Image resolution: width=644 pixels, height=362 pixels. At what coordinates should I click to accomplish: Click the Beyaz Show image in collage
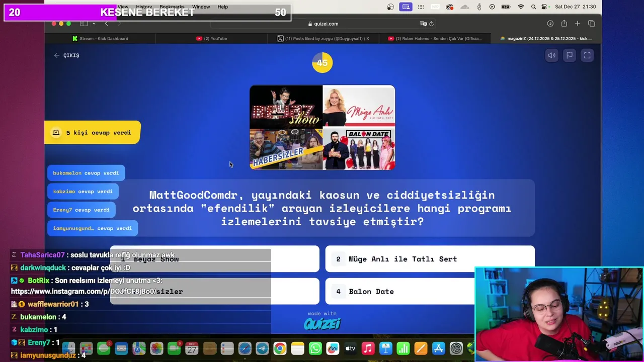click(x=286, y=107)
